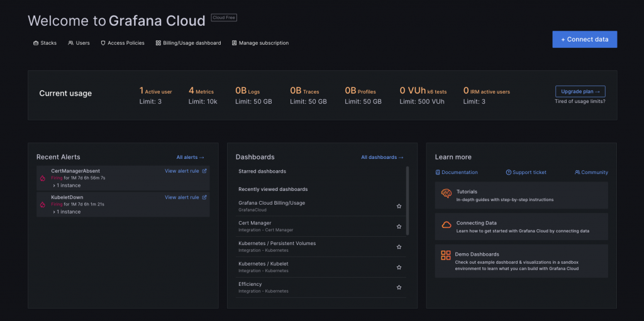
Task: Open Billing/Usage dashboard link
Action: [189, 43]
